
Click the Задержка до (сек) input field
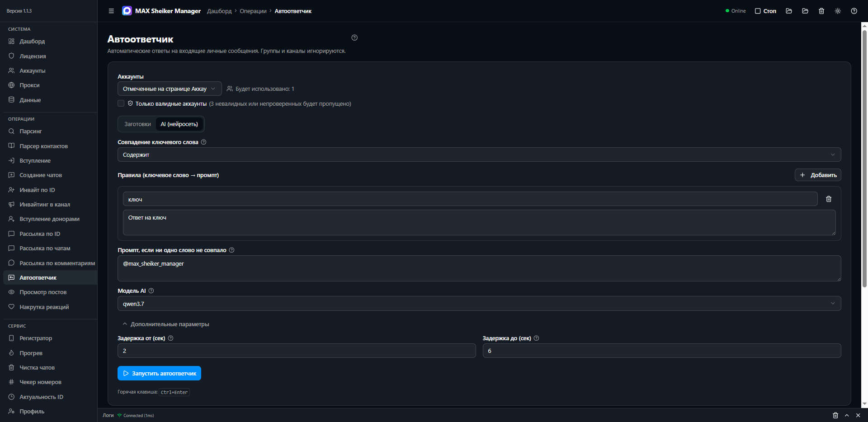point(662,351)
